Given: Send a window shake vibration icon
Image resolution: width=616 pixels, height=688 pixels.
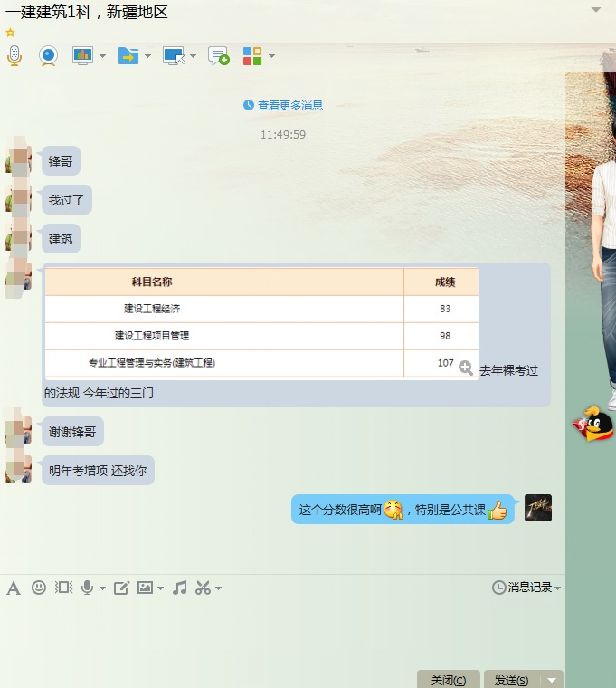Looking at the screenshot, I should point(63,588).
